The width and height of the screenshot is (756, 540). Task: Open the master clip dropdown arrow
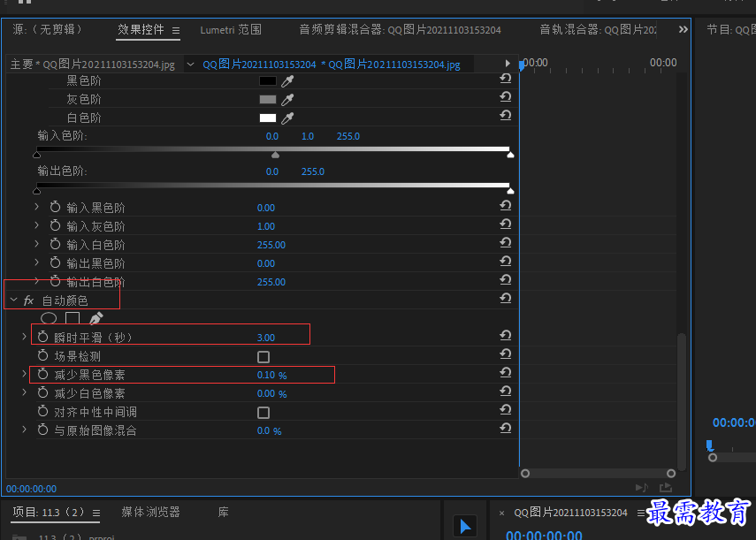click(x=190, y=64)
